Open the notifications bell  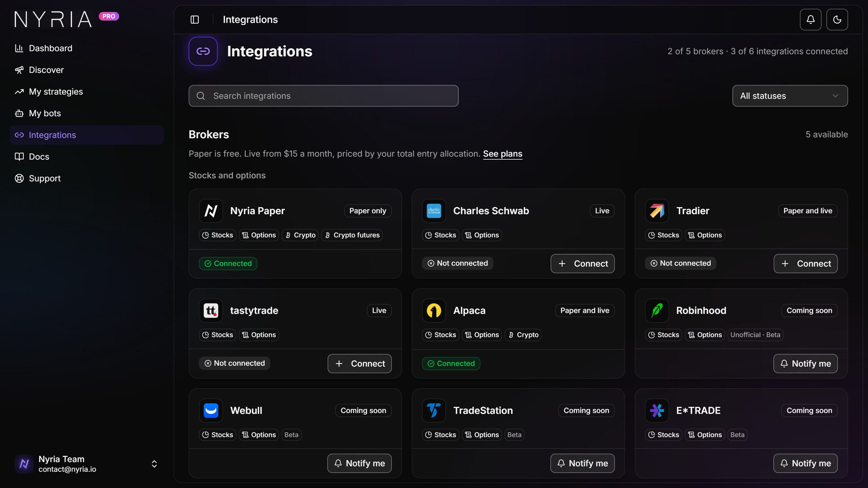[x=810, y=20]
